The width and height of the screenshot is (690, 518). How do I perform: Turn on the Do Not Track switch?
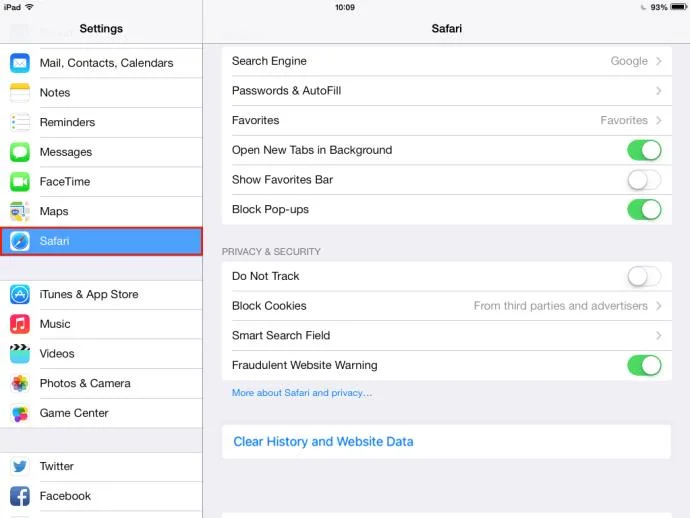pos(644,276)
